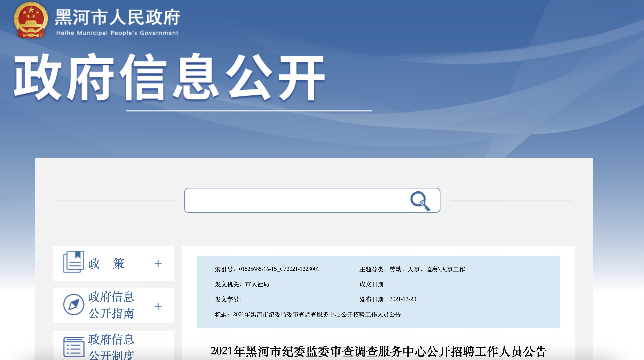Click the index number 01525685-16-15_C/2021-1223001
This screenshot has height=360, width=644.
(279, 269)
